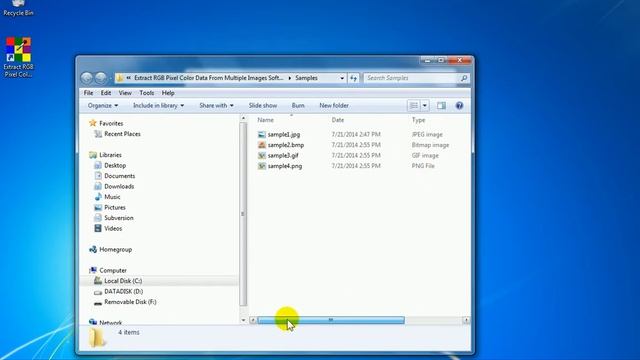Select Documents under Libraries
Screen dimensions: 640x360
(x=120, y=176)
